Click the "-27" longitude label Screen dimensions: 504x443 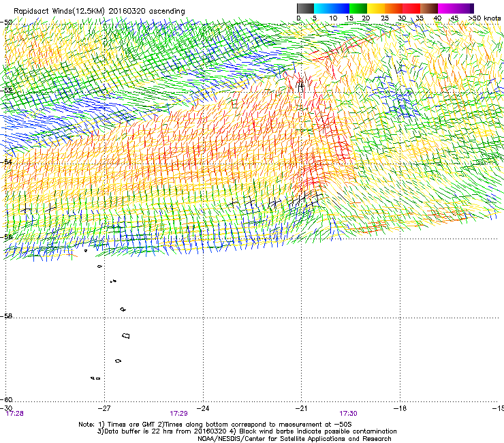coord(104,408)
